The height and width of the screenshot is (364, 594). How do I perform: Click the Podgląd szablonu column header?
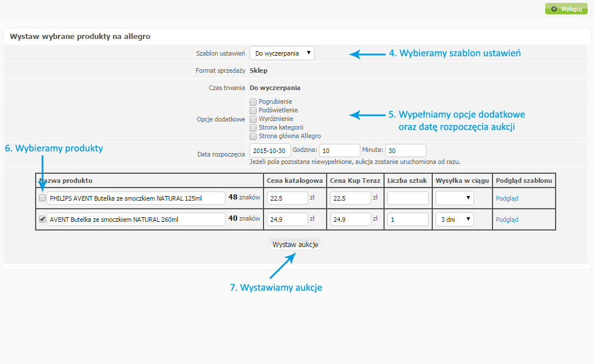click(524, 181)
